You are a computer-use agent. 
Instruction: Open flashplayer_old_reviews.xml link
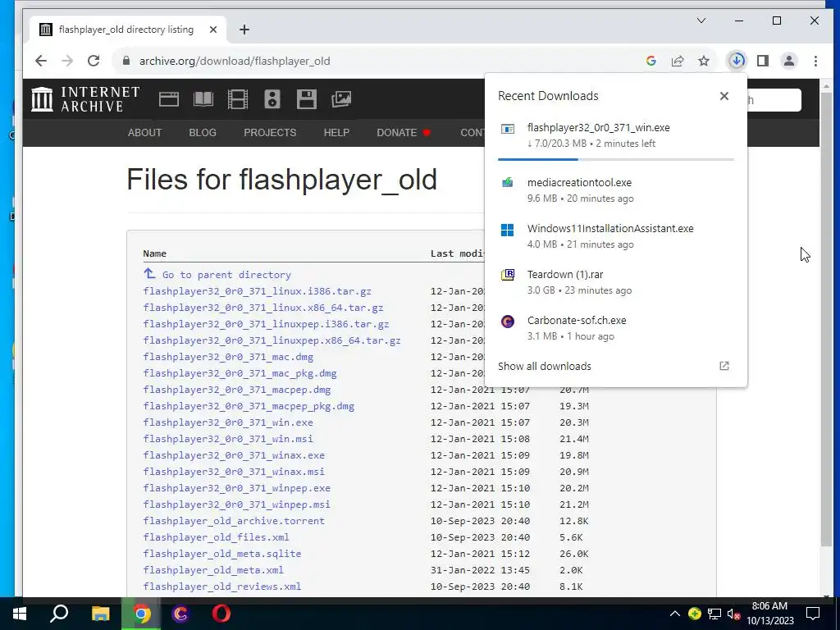point(221,587)
